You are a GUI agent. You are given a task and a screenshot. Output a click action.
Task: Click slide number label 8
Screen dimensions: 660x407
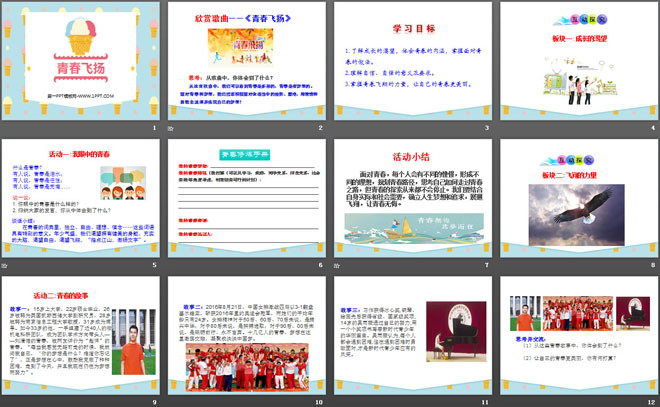(653, 265)
